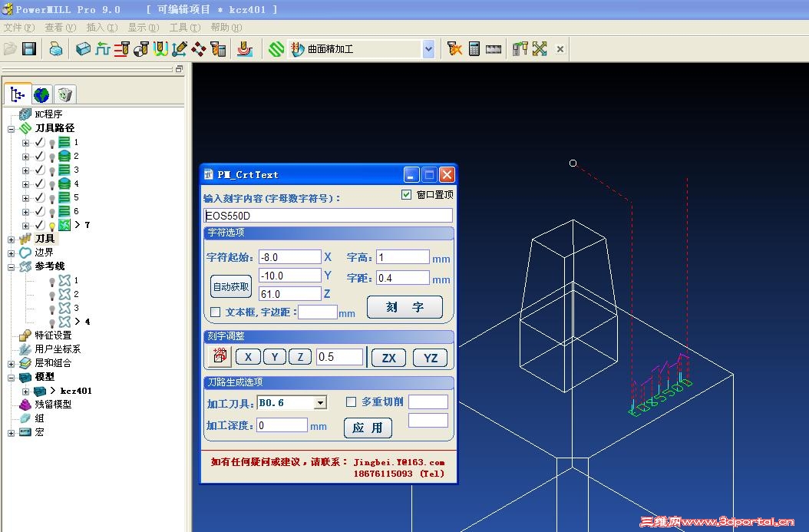The height and width of the screenshot is (532, 809).
Task: Open the 帮助 menu
Action: (226, 28)
